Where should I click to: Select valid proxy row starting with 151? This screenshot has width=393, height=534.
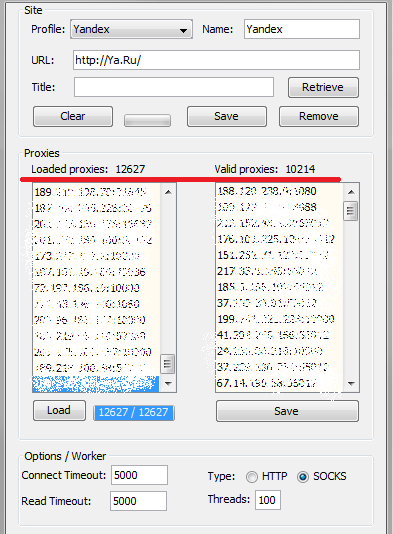pos(279,255)
